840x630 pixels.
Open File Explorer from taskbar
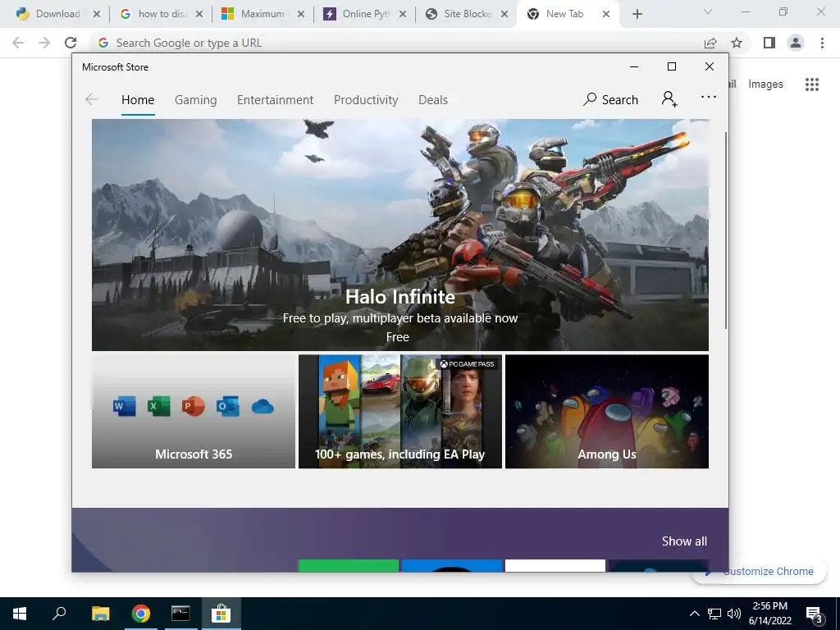(x=100, y=614)
